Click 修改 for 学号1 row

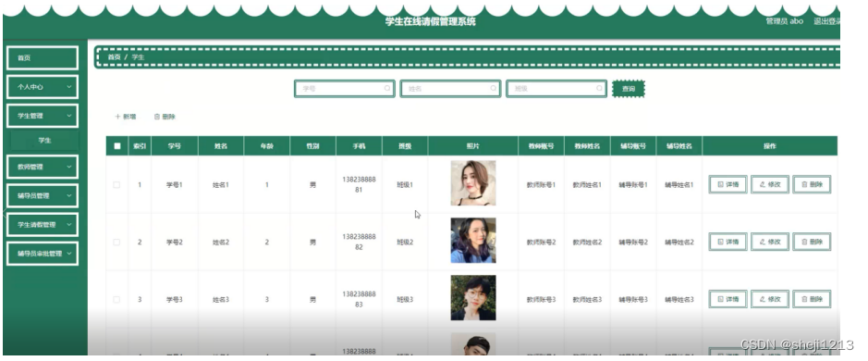pos(769,184)
